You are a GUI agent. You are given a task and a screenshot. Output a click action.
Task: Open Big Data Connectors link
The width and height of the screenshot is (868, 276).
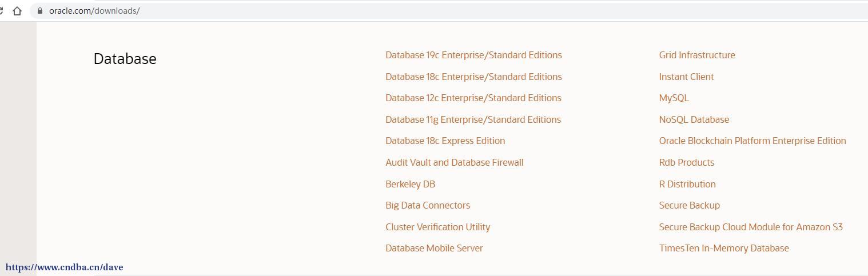pos(428,205)
